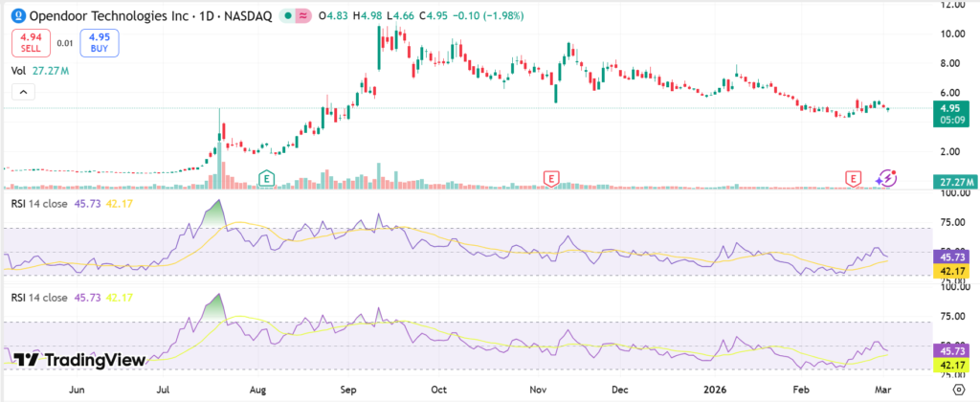Open the red earnings marker near Feb
The width and height of the screenshot is (980, 402).
tap(853, 179)
